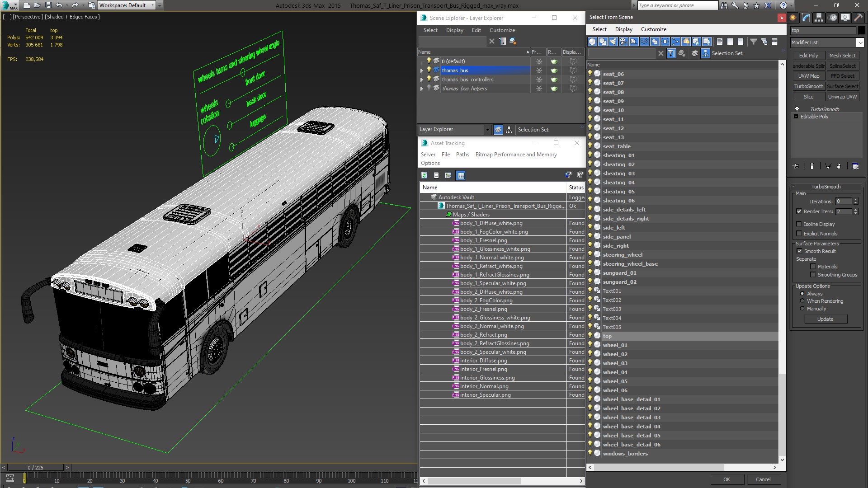Click Pin Stack icon below modifier stack
The height and width of the screenshot is (488, 868).
click(x=797, y=166)
